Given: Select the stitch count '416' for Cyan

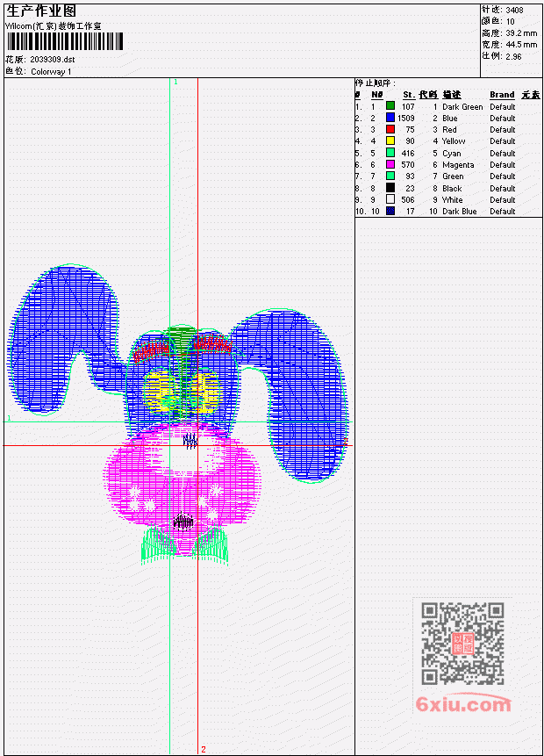Looking at the screenshot, I should [x=408, y=154].
